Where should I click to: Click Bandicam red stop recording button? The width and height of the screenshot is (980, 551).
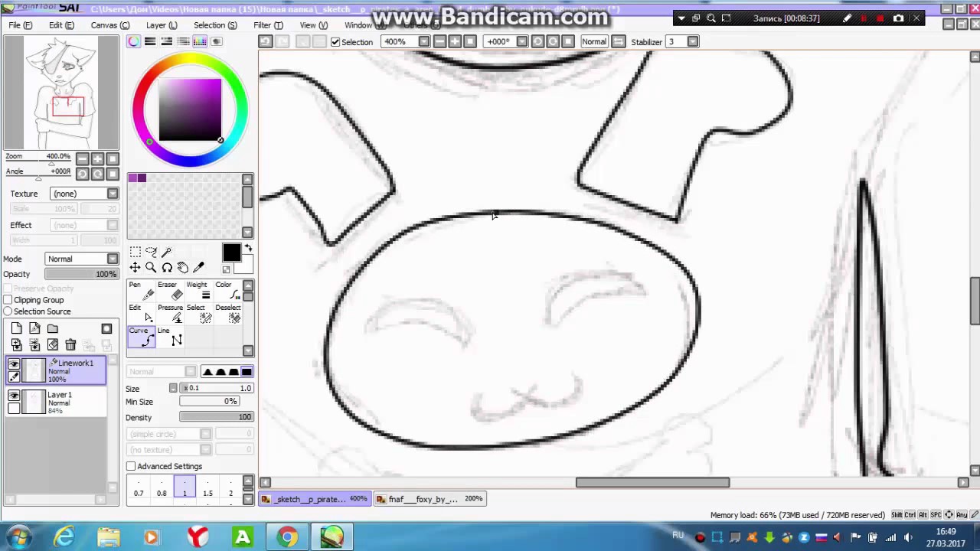tap(880, 18)
